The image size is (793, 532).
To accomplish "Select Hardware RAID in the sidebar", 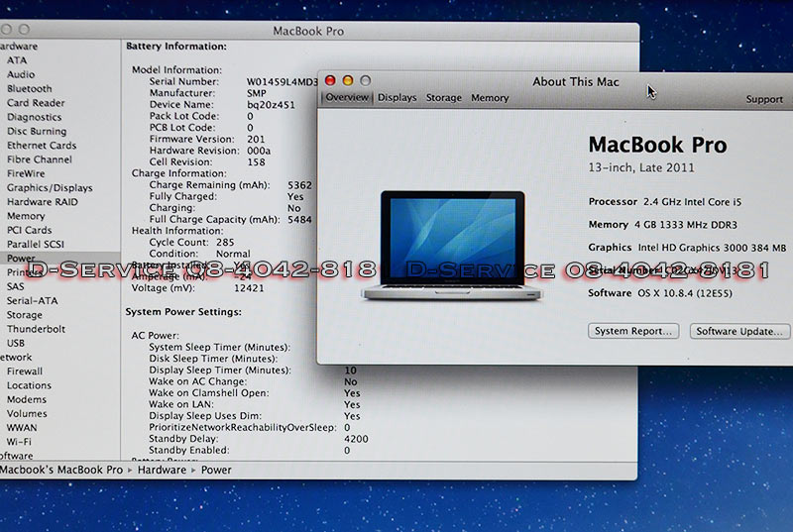I will click(x=43, y=201).
